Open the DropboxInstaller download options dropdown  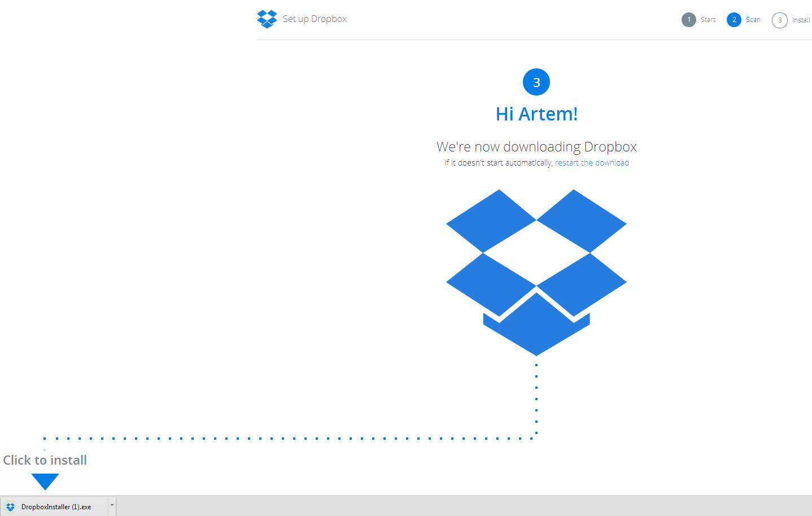tap(111, 506)
